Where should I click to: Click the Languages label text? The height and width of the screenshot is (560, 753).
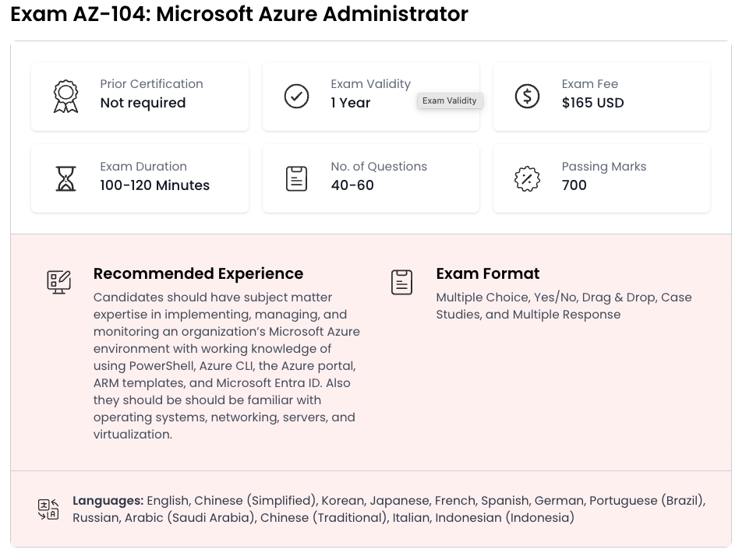click(108, 501)
